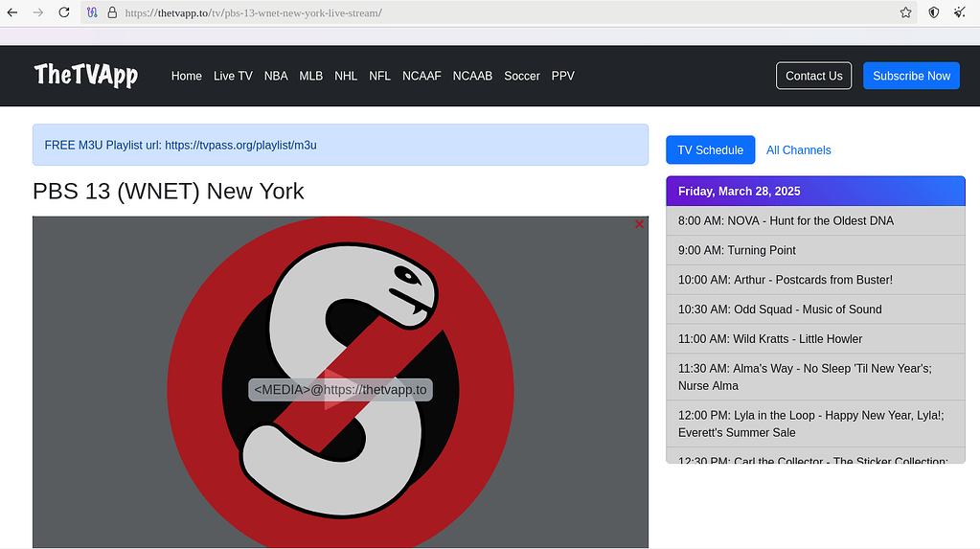Open the shield icon in the browser toolbar
This screenshot has width=980, height=549.
[x=934, y=12]
